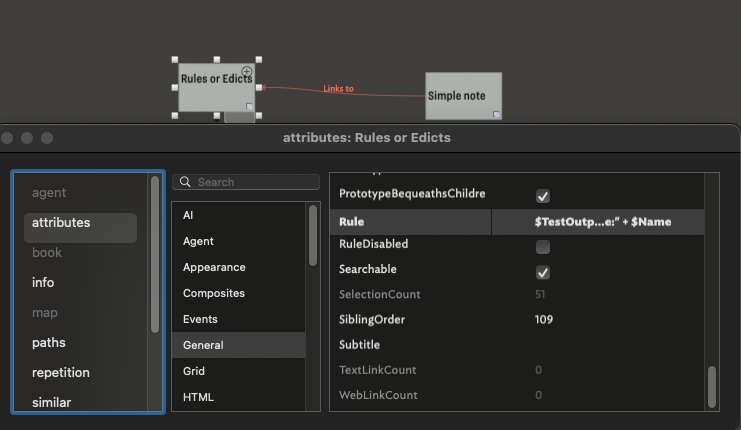Click the Links to label on the link
This screenshot has height=430, width=741.
click(338, 89)
